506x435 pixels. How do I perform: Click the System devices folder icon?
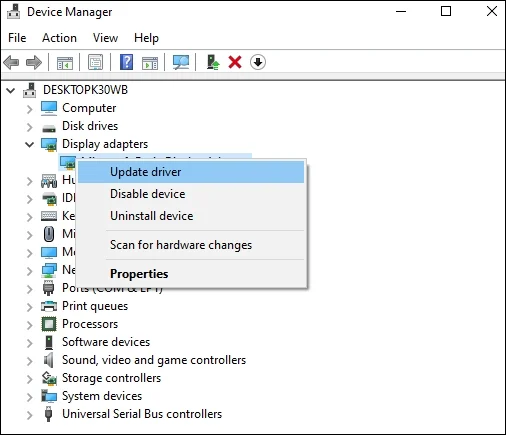click(x=49, y=396)
